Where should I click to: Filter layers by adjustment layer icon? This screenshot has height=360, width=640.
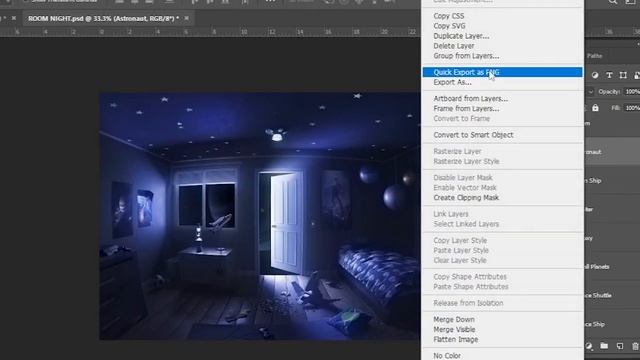(x=595, y=75)
